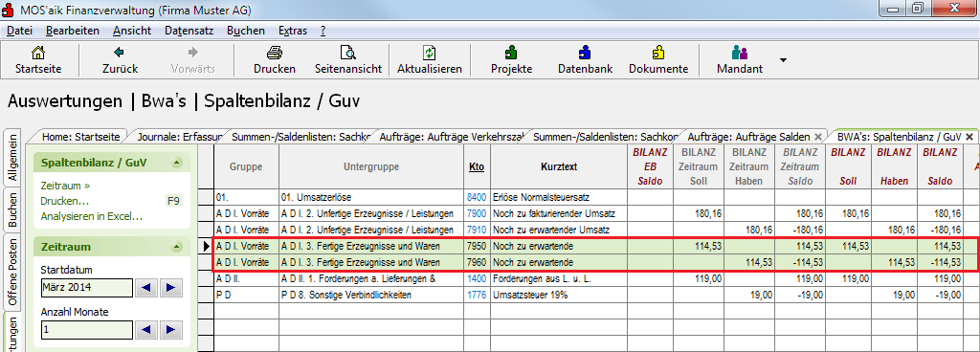Click the BILANZ Zeitraum Soll column header
The height and width of the screenshot is (352, 980).
pos(698,166)
